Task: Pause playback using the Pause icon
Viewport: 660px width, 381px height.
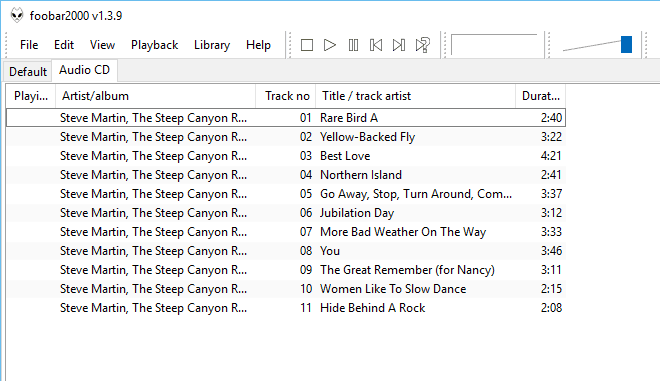Action: pyautogui.click(x=353, y=45)
